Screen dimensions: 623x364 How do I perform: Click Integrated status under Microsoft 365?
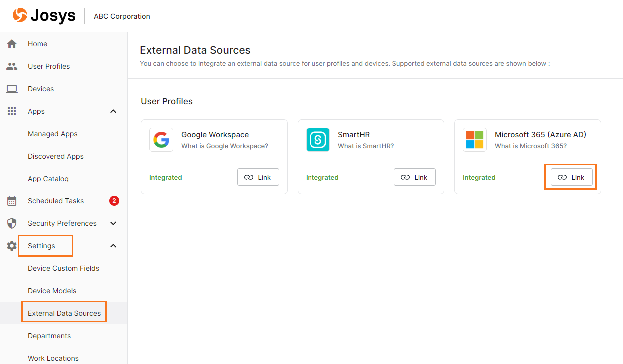pyautogui.click(x=479, y=177)
